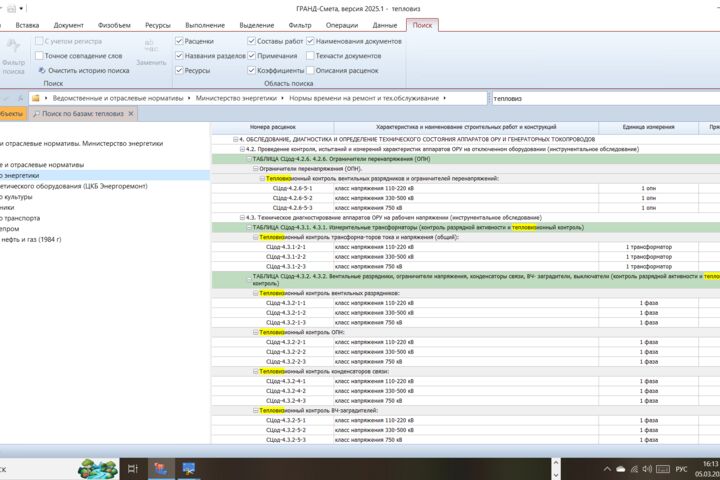Click the remote desktop taskbar icon

tap(189, 469)
